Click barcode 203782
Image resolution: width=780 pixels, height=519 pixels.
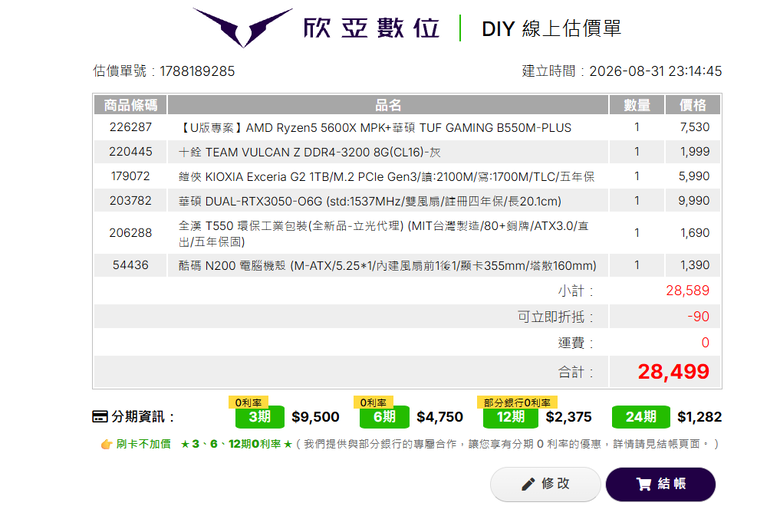tap(130, 201)
